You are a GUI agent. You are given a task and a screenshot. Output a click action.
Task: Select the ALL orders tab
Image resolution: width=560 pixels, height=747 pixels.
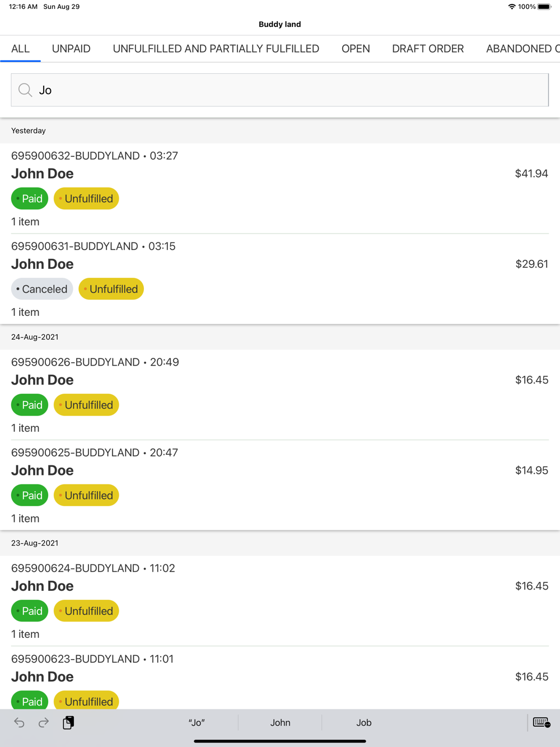point(20,49)
